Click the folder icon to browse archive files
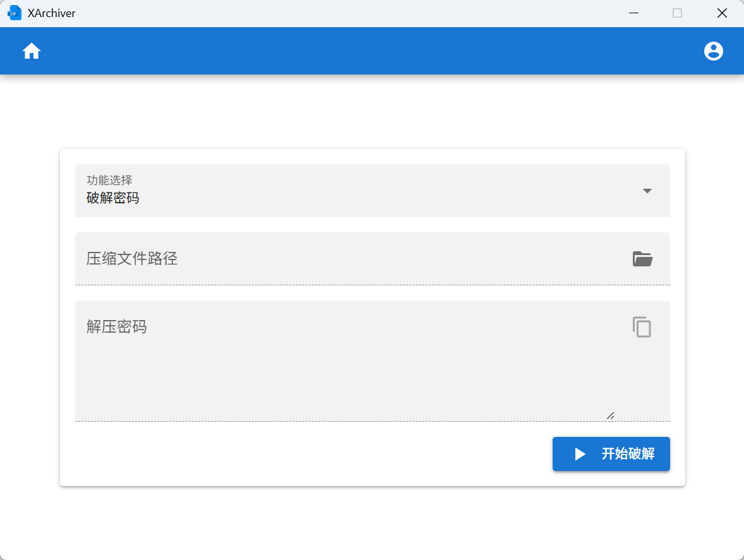This screenshot has width=744, height=560. pyautogui.click(x=642, y=259)
